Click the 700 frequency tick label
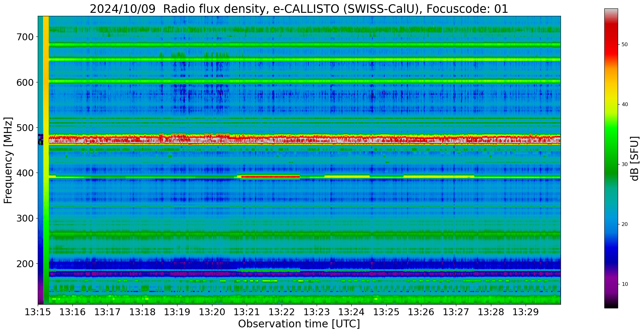Image resolution: width=644 pixels, height=333 pixels. 25,37
